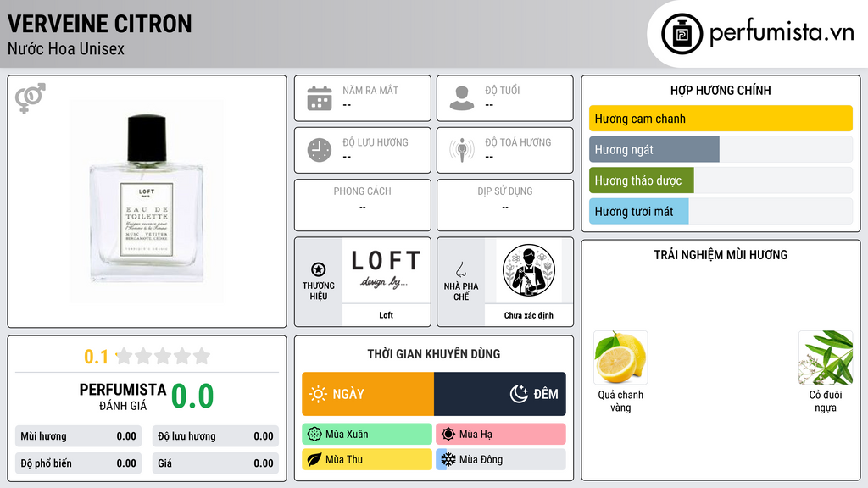This screenshot has height=488, width=868.
Task: Click the Mùi hương 0.00 score row
Action: click(x=78, y=436)
